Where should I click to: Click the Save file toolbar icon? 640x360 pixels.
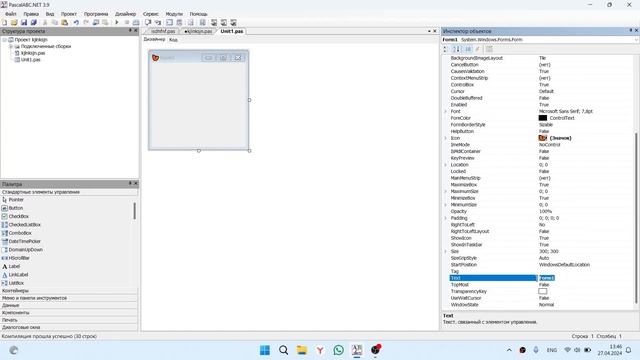24,22
